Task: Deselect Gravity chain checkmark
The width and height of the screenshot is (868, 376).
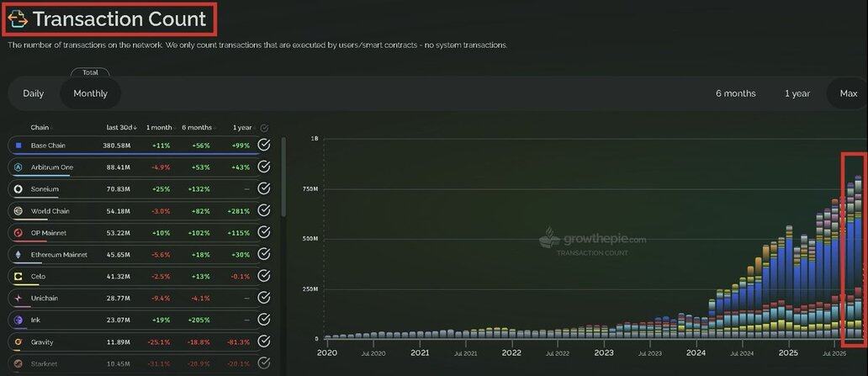Action: [264, 342]
